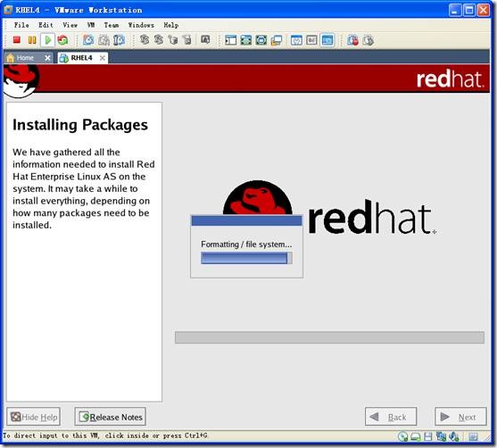Open the View menu
The width and height of the screenshot is (497, 448).
click(x=70, y=25)
